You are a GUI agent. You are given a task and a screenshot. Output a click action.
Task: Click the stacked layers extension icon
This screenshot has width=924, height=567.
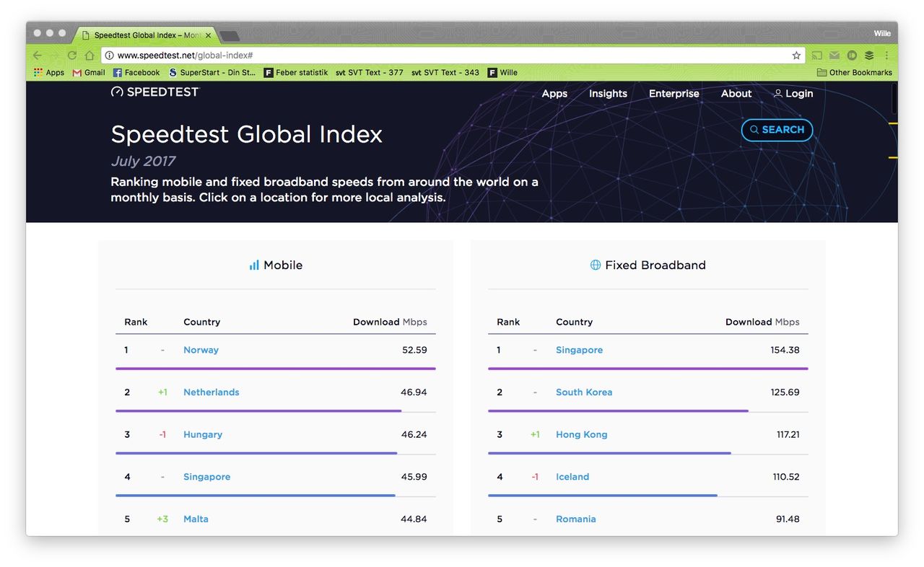click(x=869, y=56)
